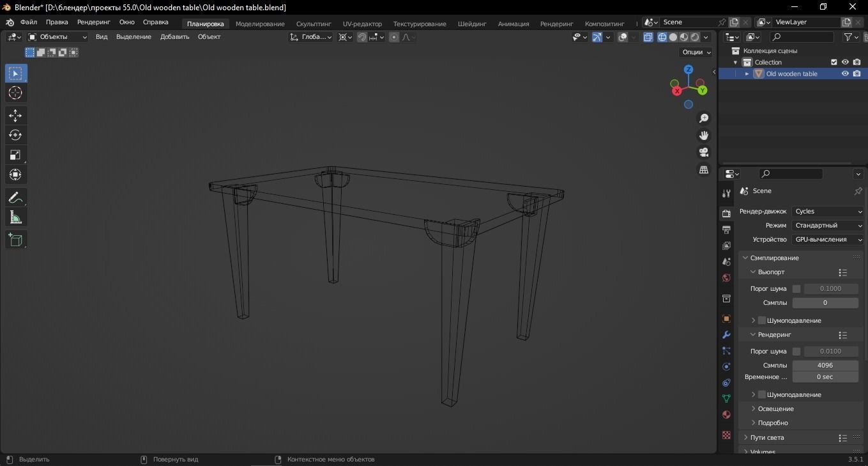Select the 3D Cursor tool
Viewport: 868px width, 466px height.
click(15, 93)
